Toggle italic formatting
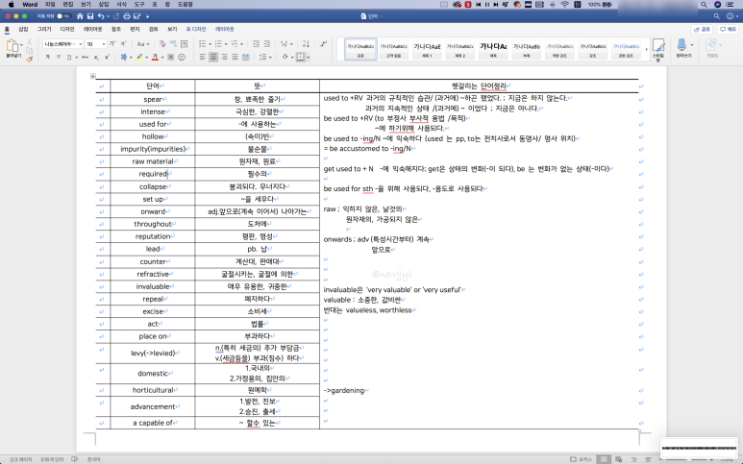The image size is (743, 464). 58,57
